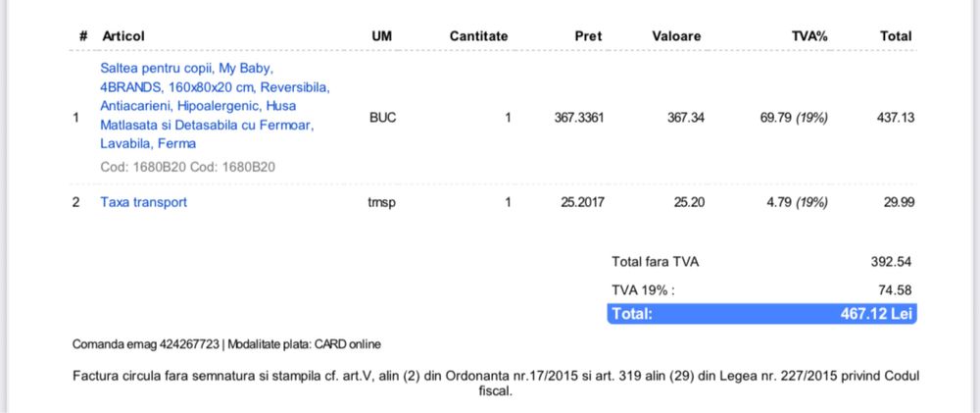980x413 pixels.
Task: Click the 437.13 row total
Action: coord(895,118)
